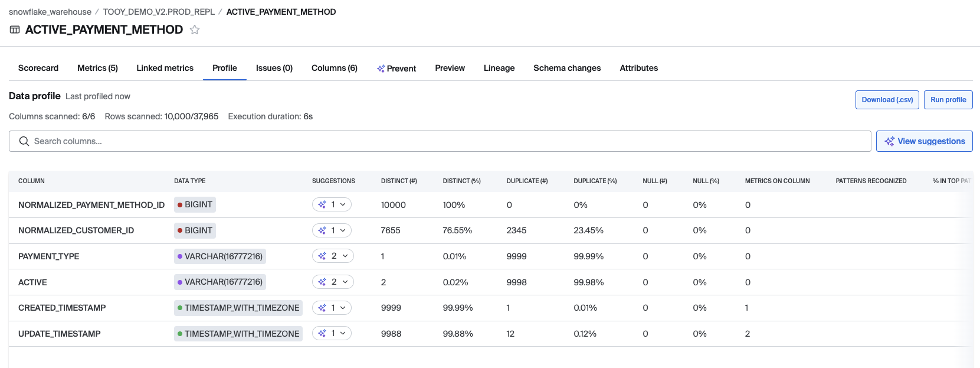Viewport: 980px width, 368px height.
Task: Open the Attributes tab
Action: (639, 68)
